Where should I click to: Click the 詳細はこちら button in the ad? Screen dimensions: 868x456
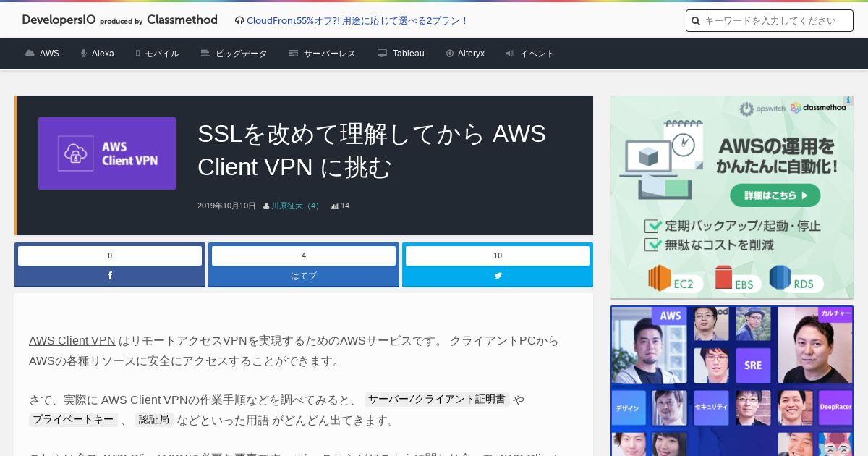[775, 195]
